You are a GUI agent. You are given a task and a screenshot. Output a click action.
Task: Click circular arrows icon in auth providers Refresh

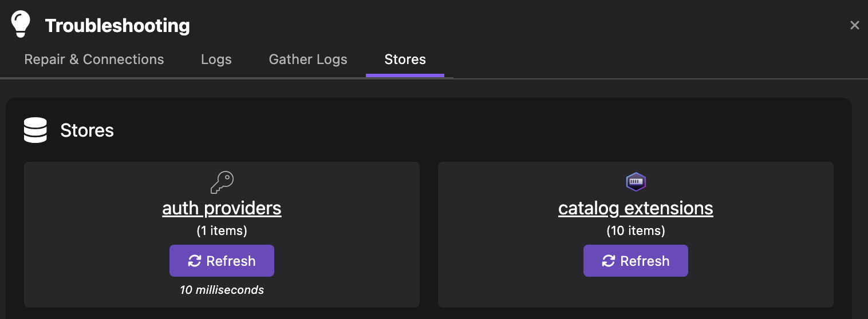[x=195, y=261]
